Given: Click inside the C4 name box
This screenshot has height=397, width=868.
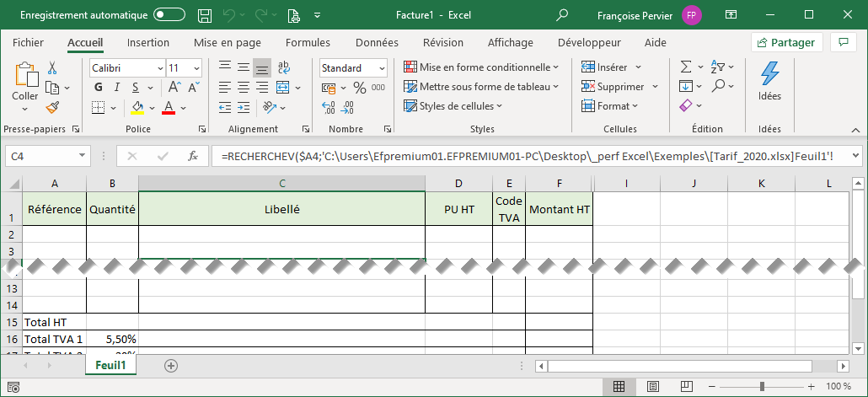Looking at the screenshot, I should click(40, 156).
